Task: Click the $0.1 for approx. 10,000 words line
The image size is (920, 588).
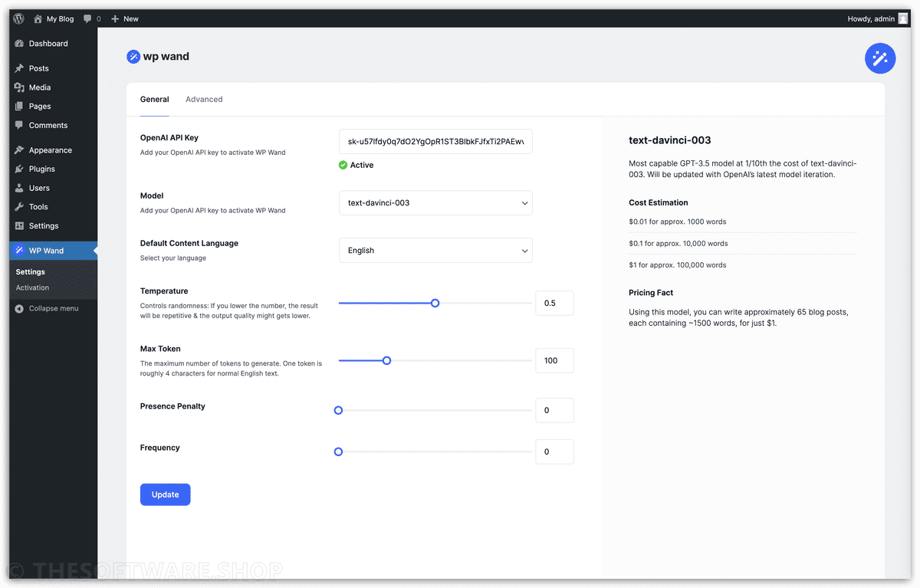Action: pyautogui.click(x=678, y=243)
